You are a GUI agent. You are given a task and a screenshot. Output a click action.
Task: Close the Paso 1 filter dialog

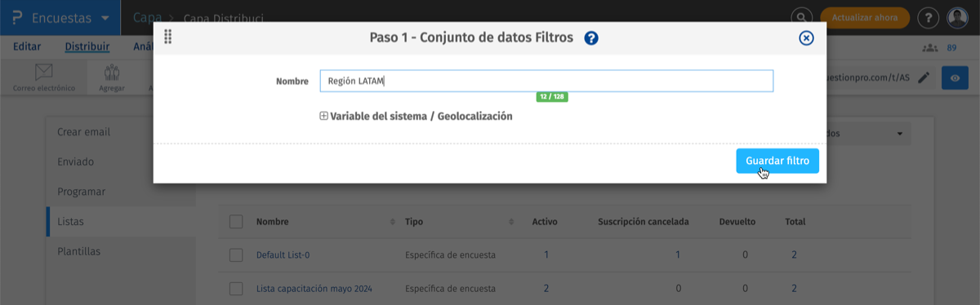pyautogui.click(x=806, y=38)
